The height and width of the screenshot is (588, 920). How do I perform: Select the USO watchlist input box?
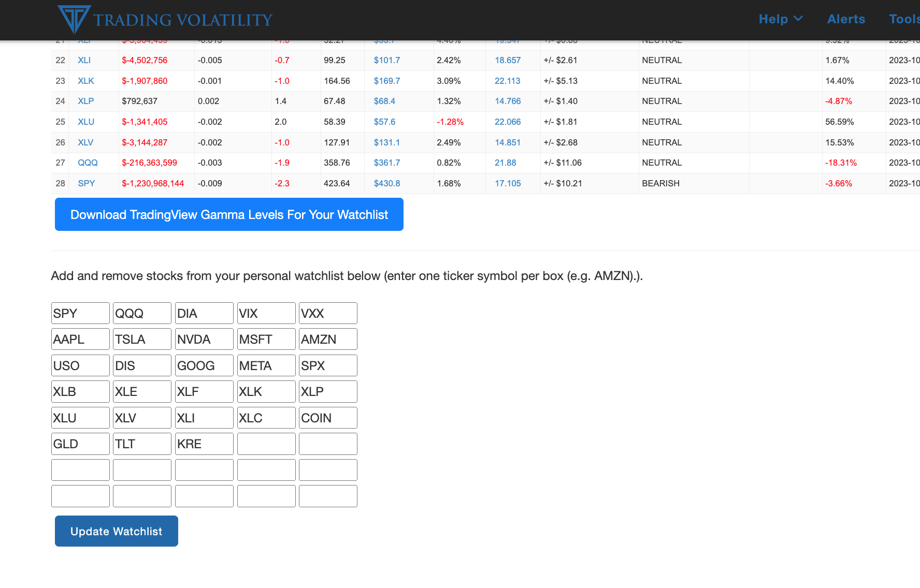coord(80,365)
